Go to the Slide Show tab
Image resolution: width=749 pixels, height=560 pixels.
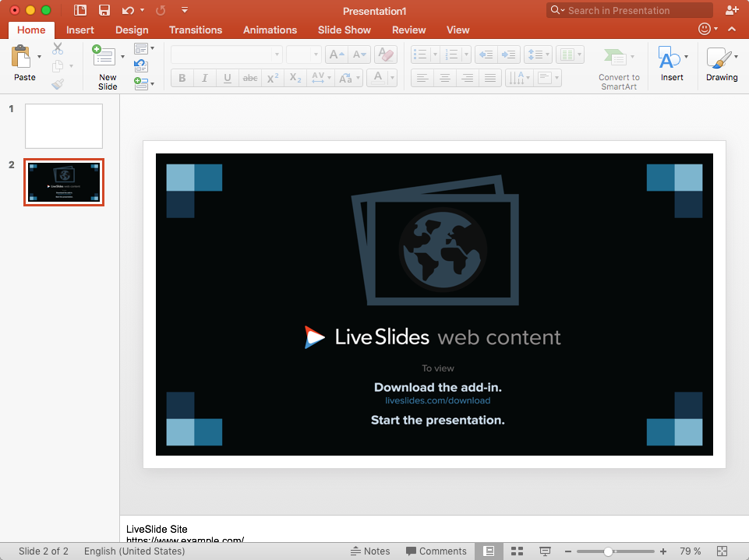point(344,30)
